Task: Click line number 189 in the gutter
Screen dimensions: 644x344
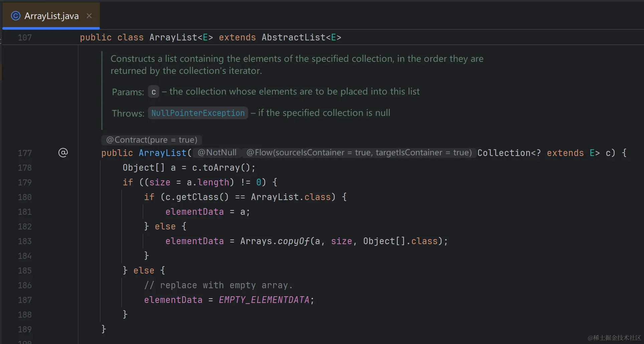Action: (25, 329)
